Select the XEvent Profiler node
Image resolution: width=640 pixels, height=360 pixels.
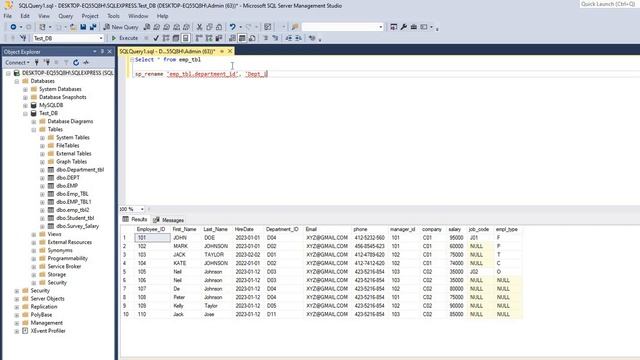48,331
